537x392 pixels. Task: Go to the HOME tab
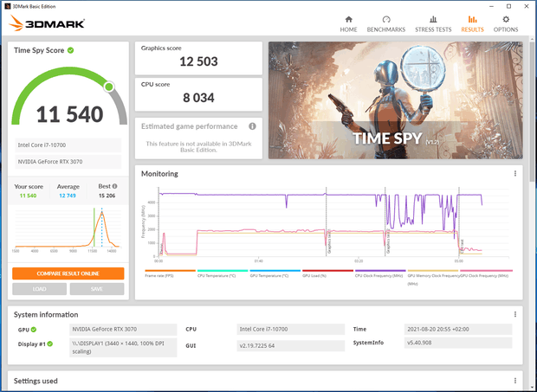tap(348, 24)
